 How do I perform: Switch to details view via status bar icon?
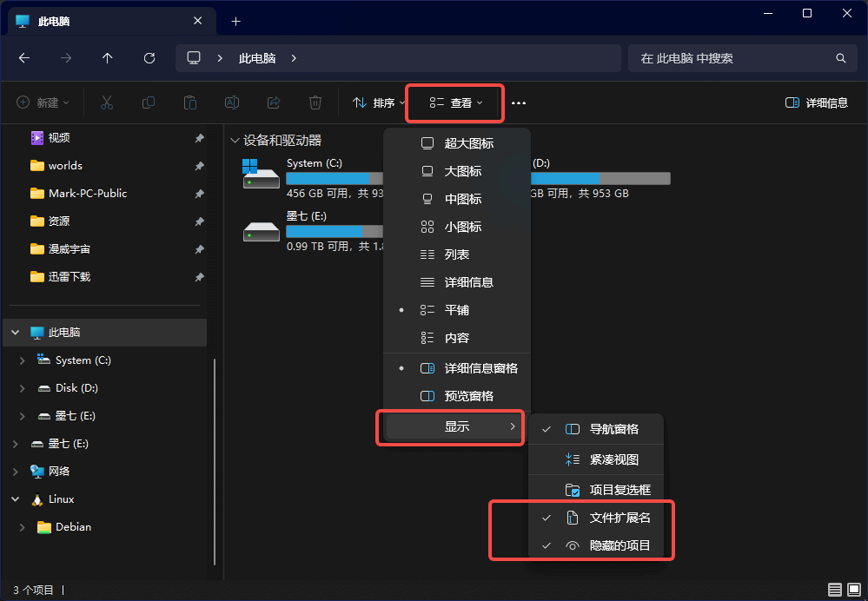tap(835, 590)
